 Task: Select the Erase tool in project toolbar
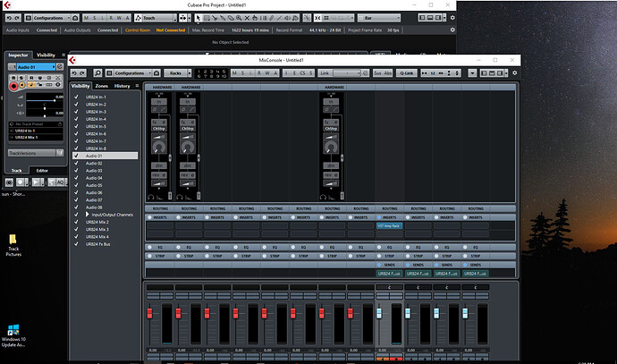click(231, 18)
